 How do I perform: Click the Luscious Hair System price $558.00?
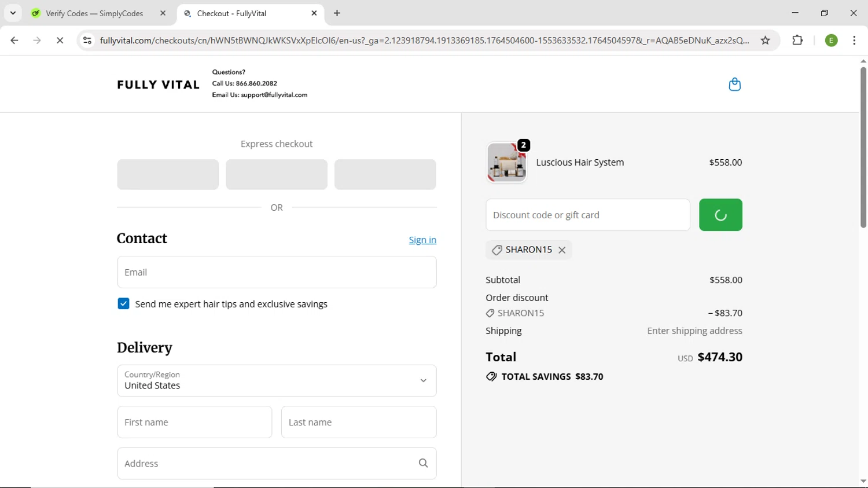pos(726,163)
